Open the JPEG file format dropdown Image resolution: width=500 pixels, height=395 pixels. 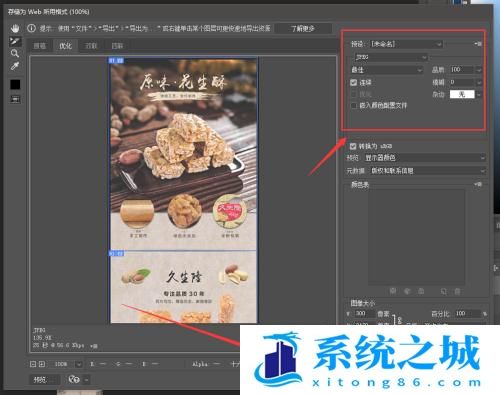click(x=391, y=57)
